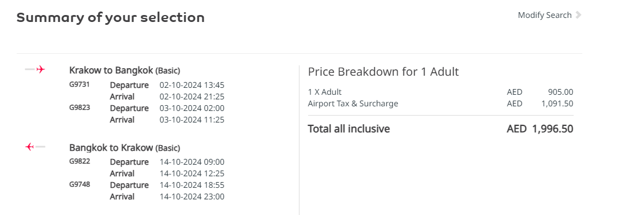The image size is (644, 215).
Task: Select the Bangkok to Krakow heading
Action: (125, 147)
